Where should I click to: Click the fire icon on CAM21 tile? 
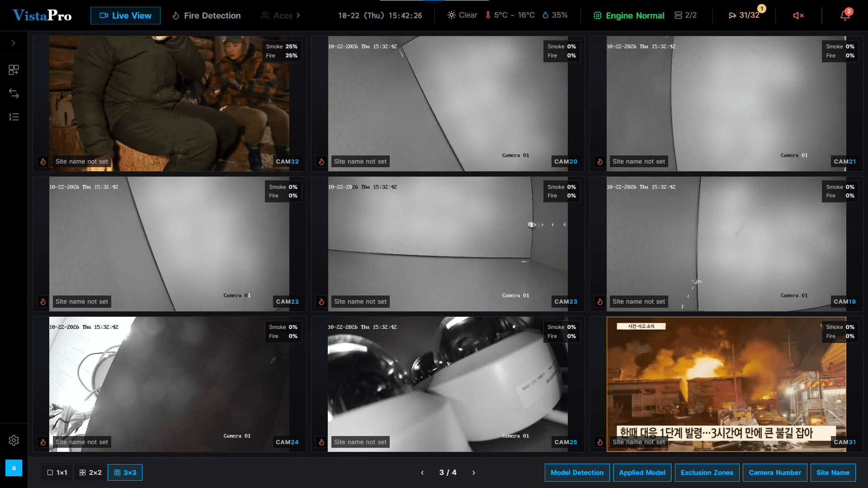pyautogui.click(x=600, y=161)
